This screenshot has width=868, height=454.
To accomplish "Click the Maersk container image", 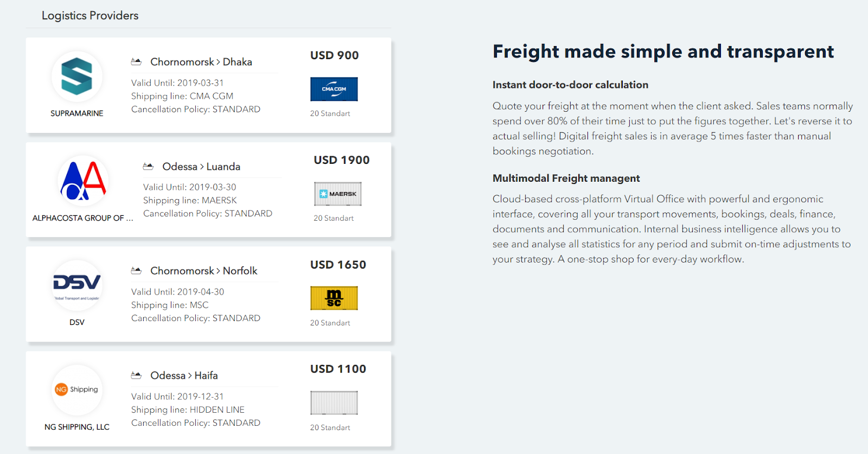I will [337, 194].
